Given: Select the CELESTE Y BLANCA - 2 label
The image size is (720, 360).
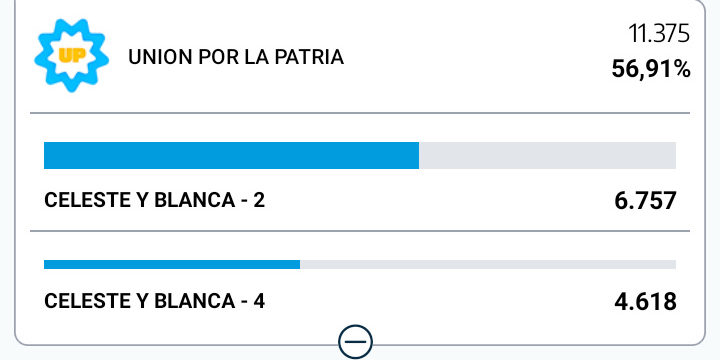Looking at the screenshot, I should [x=155, y=200].
